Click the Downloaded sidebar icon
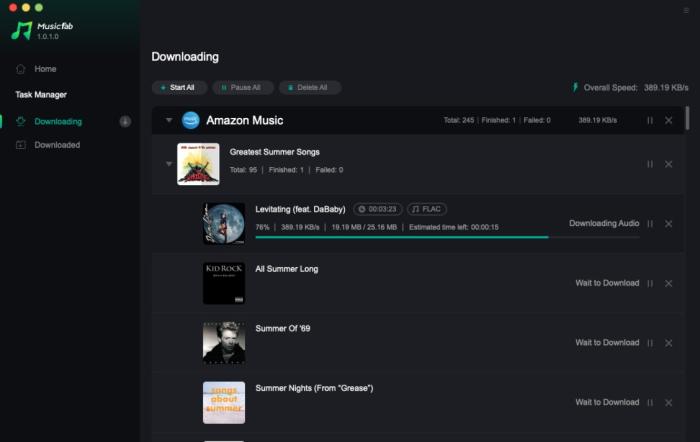This screenshot has width=700, height=442. coord(21,145)
